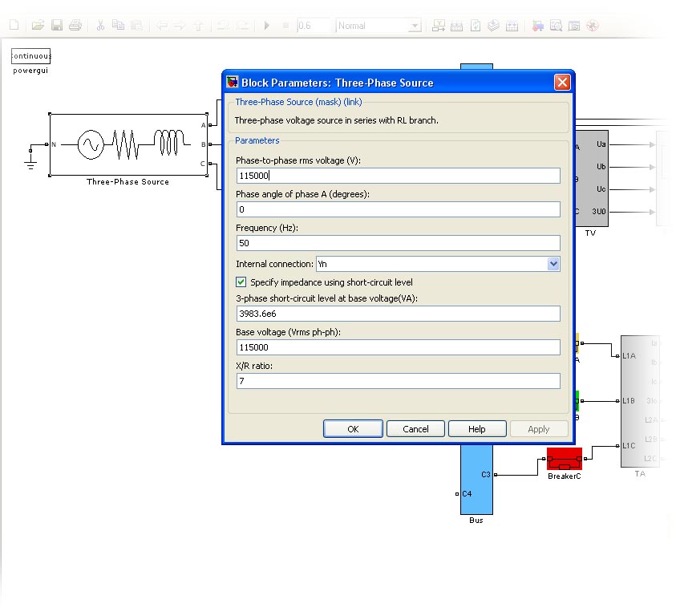Click the Phase angle of phase A field

(x=399, y=209)
